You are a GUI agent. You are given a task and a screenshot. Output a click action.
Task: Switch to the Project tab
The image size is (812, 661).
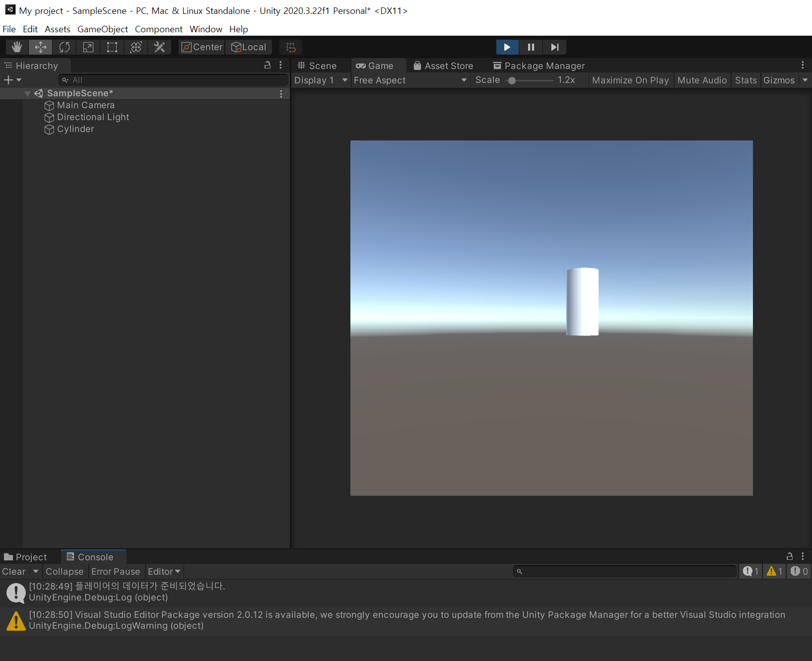(x=26, y=557)
